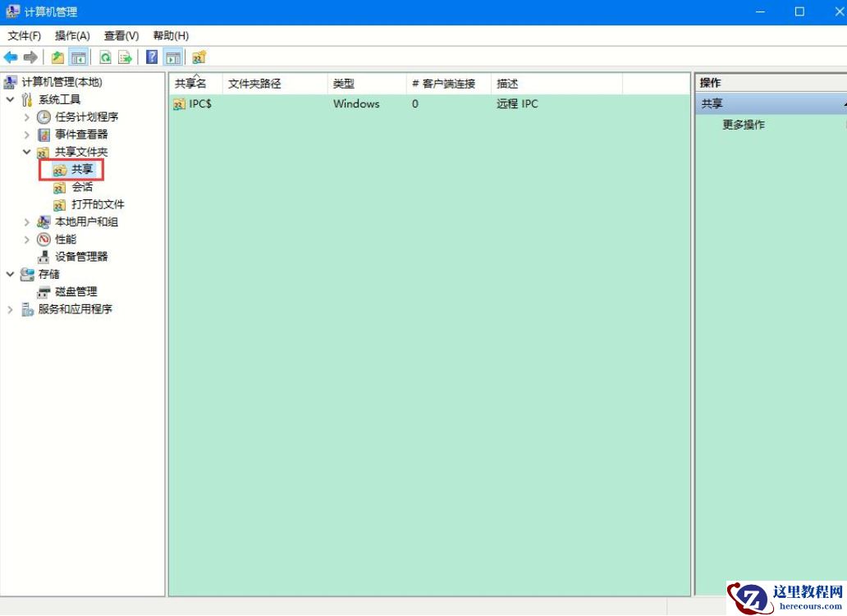Collapse the 共享文件夹 node arrow
This screenshot has height=616, width=847.
coord(26,152)
